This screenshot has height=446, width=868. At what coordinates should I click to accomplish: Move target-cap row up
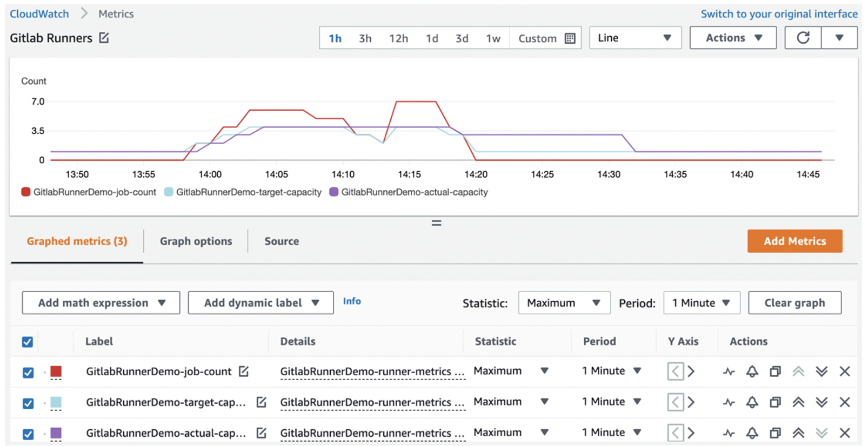coord(798,402)
